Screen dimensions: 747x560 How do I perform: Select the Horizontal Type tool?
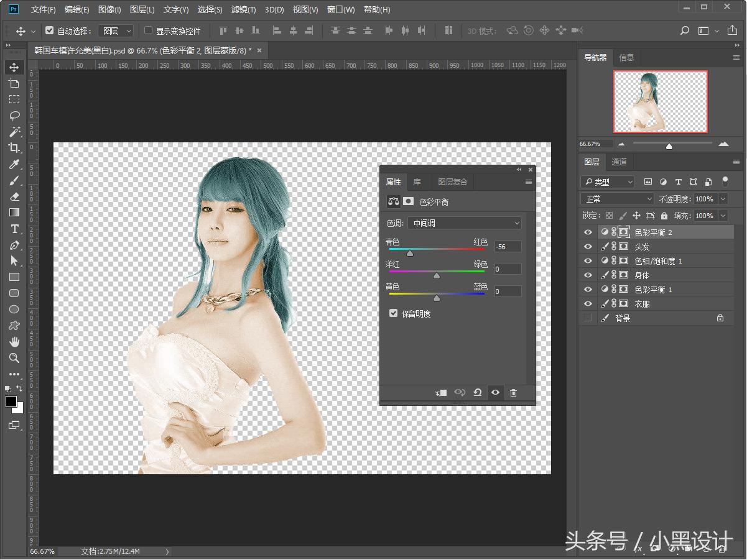pyautogui.click(x=14, y=229)
